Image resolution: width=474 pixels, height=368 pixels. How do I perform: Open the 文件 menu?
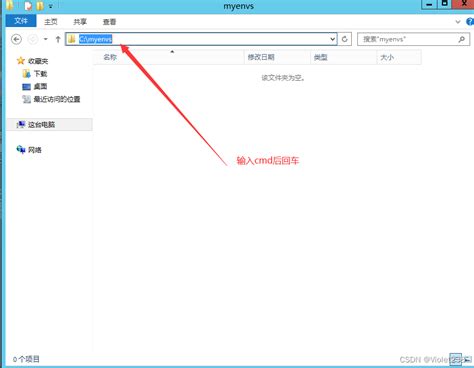21,21
